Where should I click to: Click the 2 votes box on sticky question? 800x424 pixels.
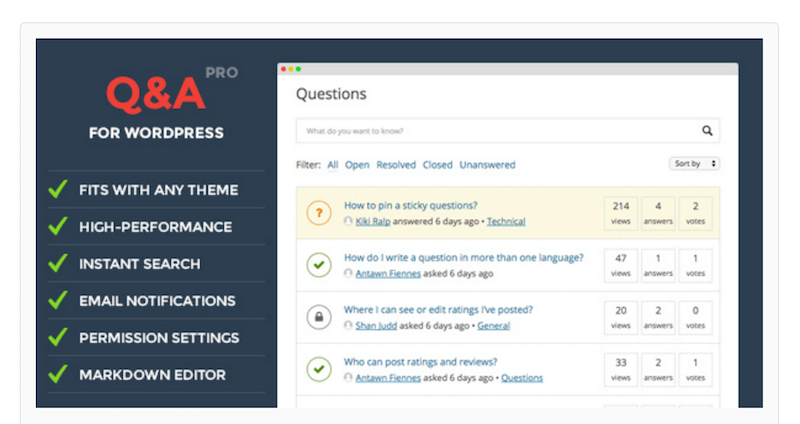point(695,212)
